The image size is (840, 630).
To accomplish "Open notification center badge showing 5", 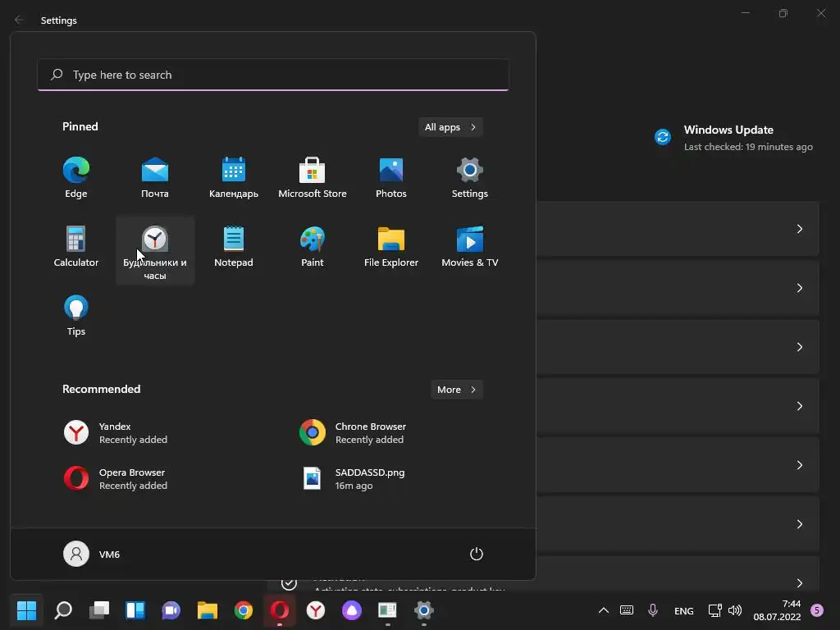I will pos(817,610).
